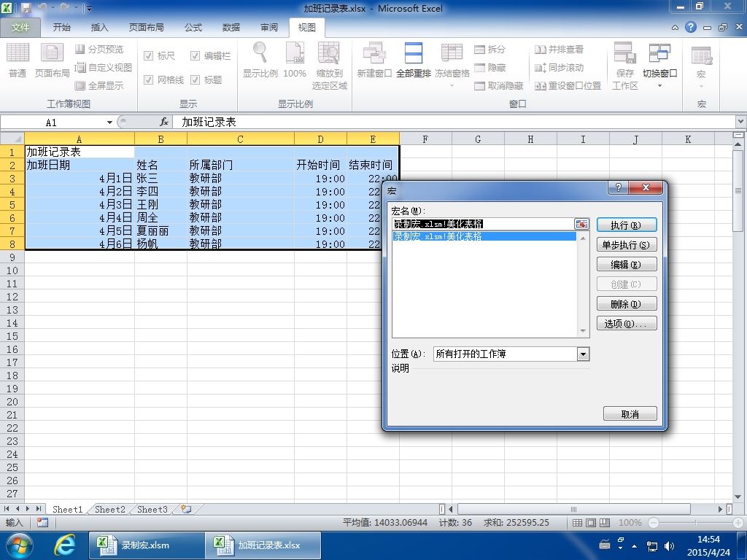Open Quick Access Toolbar customize dropdown
The height and width of the screenshot is (560, 747).
click(88, 8)
